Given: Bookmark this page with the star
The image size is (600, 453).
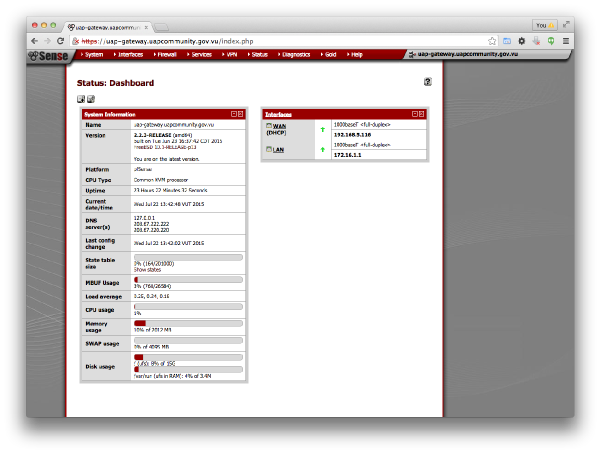Looking at the screenshot, I should point(492,41).
